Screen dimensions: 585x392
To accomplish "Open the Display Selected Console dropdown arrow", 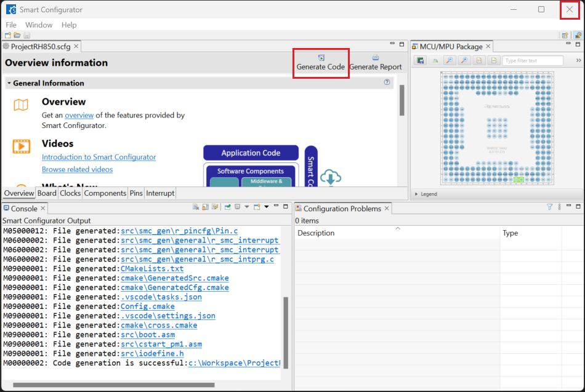I will click(x=246, y=207).
